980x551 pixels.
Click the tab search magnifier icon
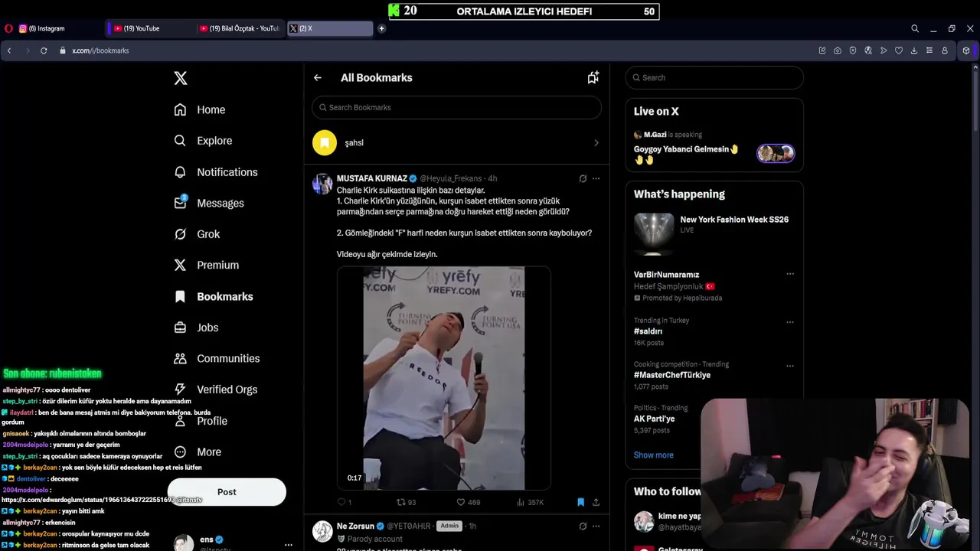click(915, 28)
